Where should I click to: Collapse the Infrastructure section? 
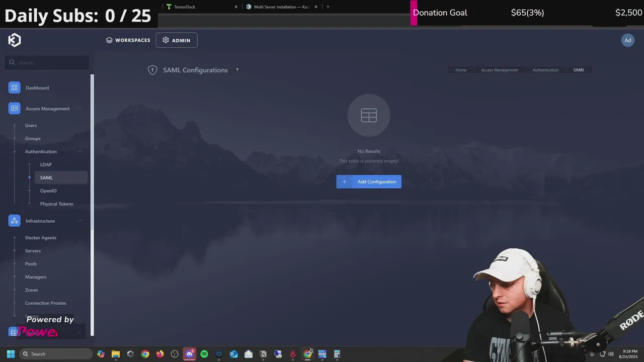coord(80,221)
